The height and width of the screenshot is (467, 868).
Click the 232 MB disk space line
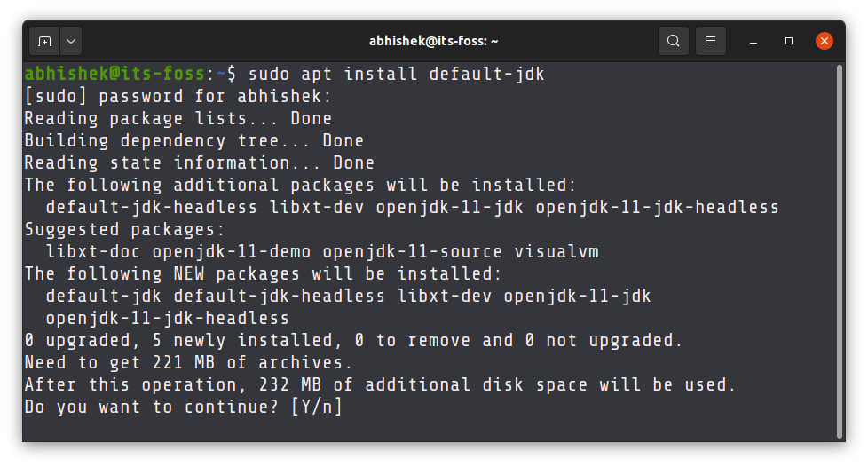[380, 385]
